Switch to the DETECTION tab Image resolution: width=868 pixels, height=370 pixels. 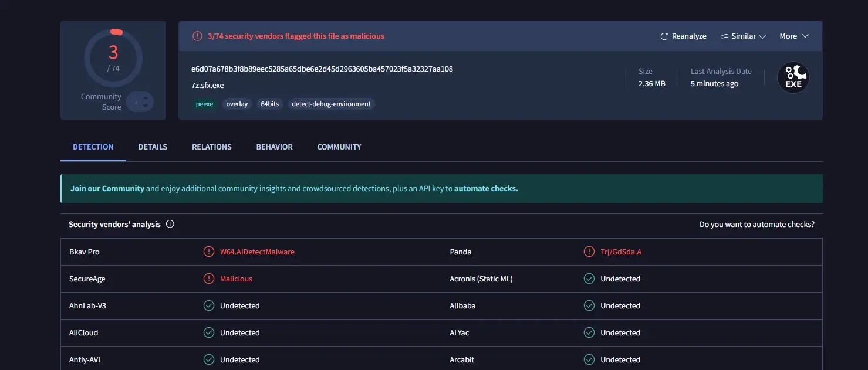click(x=93, y=147)
